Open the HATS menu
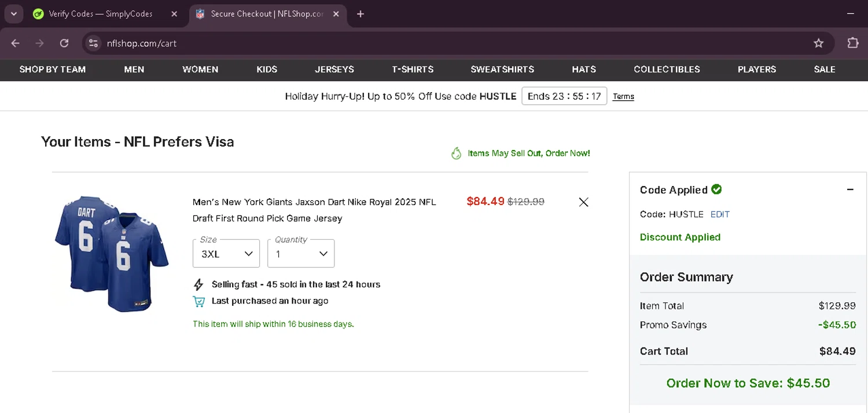This screenshot has width=868, height=413. (584, 70)
